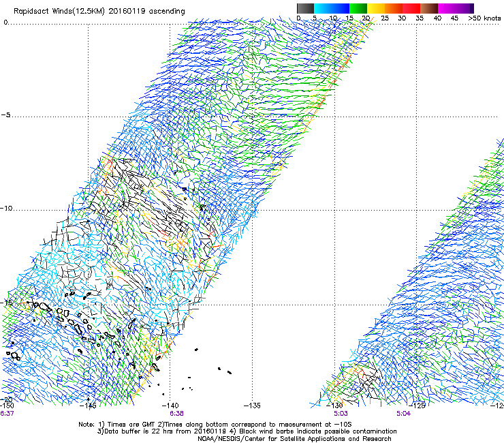Click the longitude label '-135' on bottom axis
The height and width of the screenshot is (443, 504).
click(252, 406)
